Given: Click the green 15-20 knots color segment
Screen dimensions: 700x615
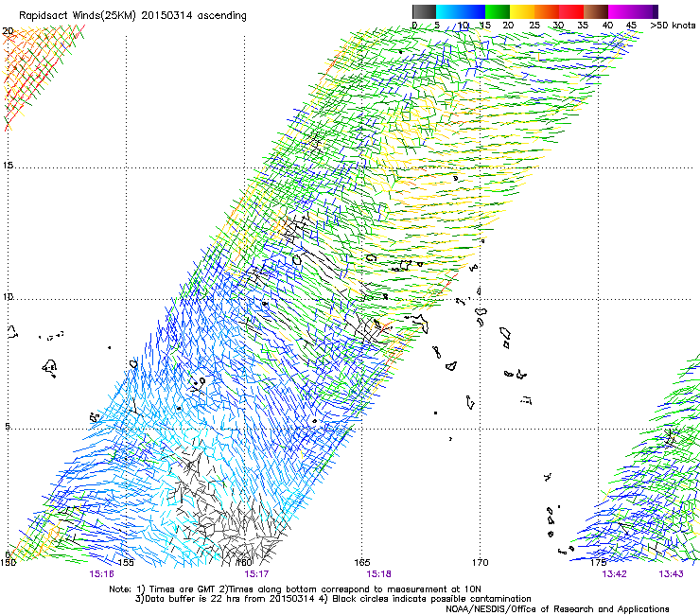Looking at the screenshot, I should (498, 11).
